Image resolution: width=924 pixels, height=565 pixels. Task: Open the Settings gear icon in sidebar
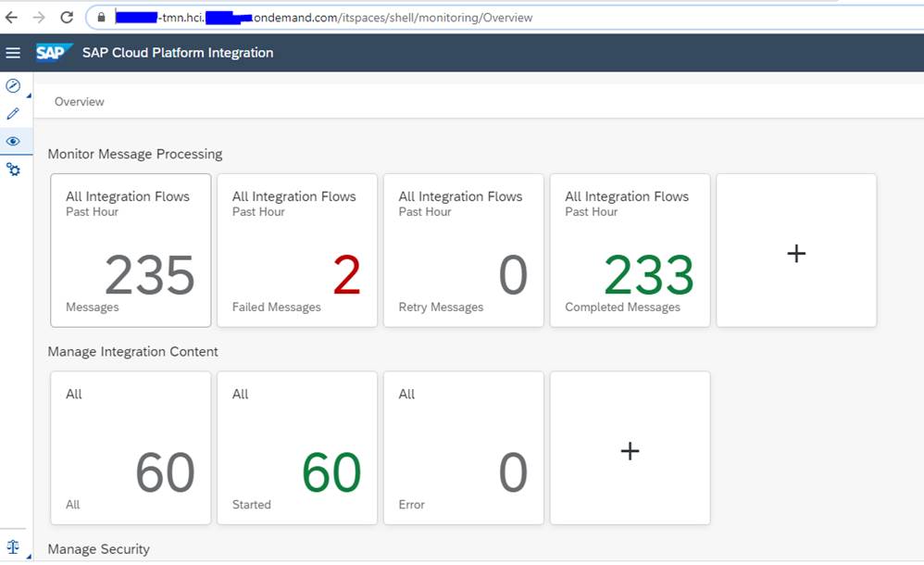(13, 169)
